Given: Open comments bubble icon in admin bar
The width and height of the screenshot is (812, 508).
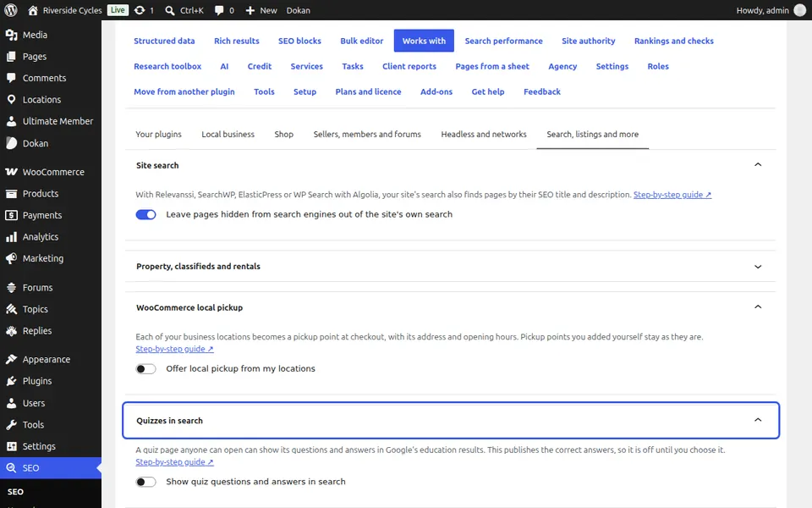Looking at the screenshot, I should (219, 10).
